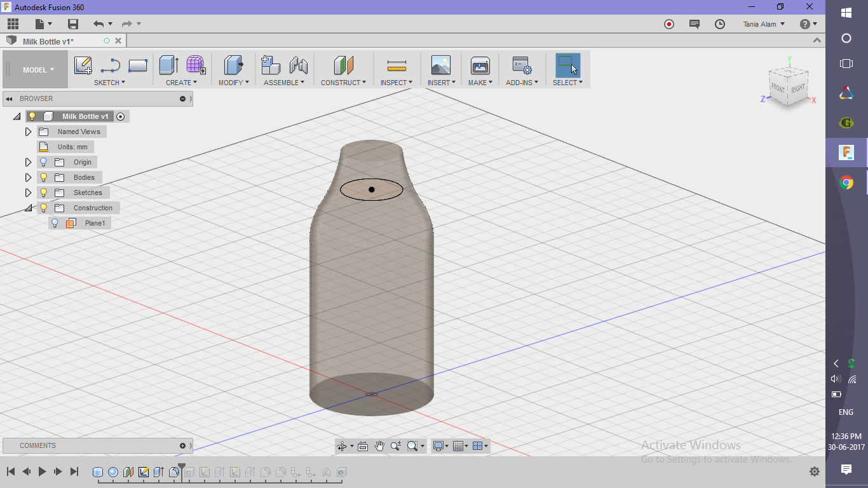Open the Data Panel grid icon

coord(13,24)
